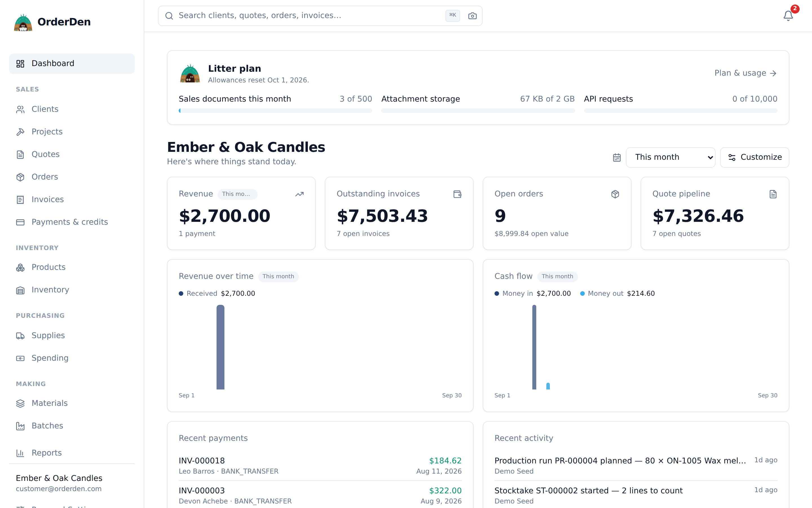Click the $184.62 payment amount

[x=445, y=461]
